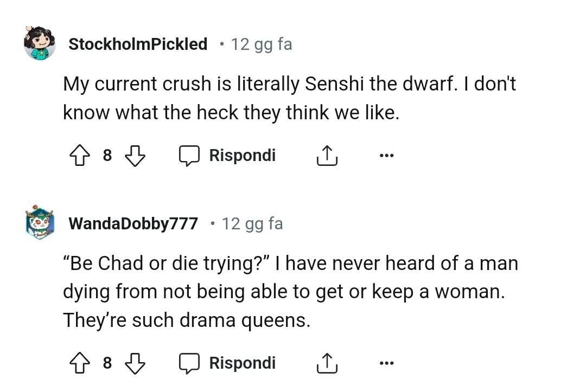
Task: Click StockholmPickled's '12 gg fa' timestamp
Action: (x=262, y=44)
